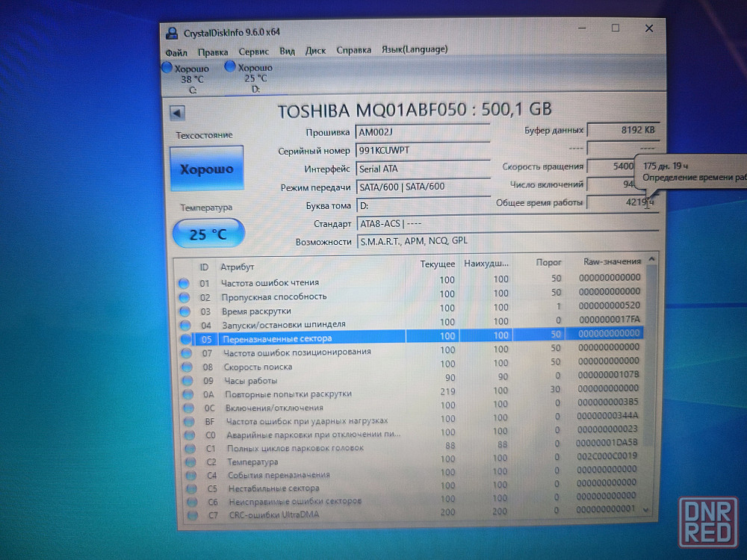Viewport: 747px width, 560px height.
Task: Click status icon for attribute 09
Action: click(x=187, y=381)
